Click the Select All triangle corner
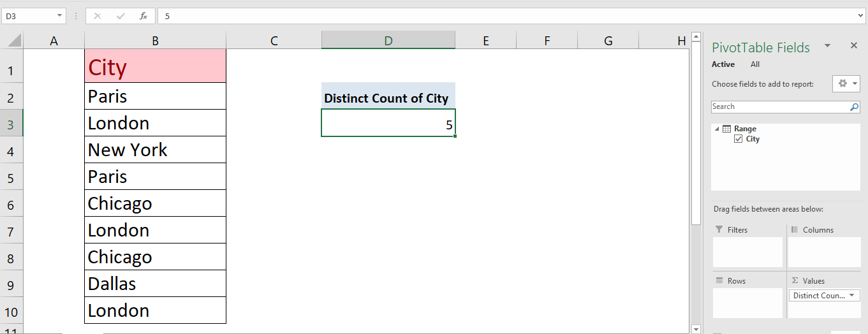Image resolution: width=868 pixels, height=334 pixels. (x=13, y=41)
